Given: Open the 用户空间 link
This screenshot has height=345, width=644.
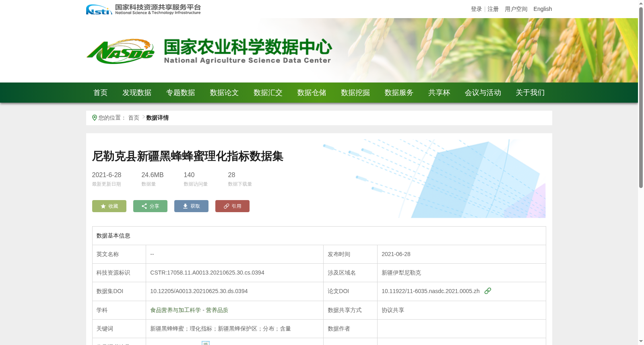Looking at the screenshot, I should [516, 9].
